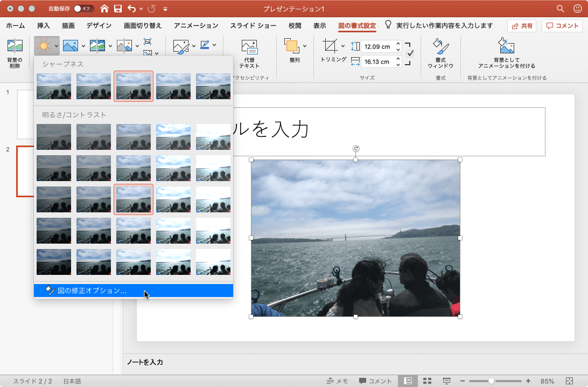Click the Save icon in title bar

click(117, 9)
